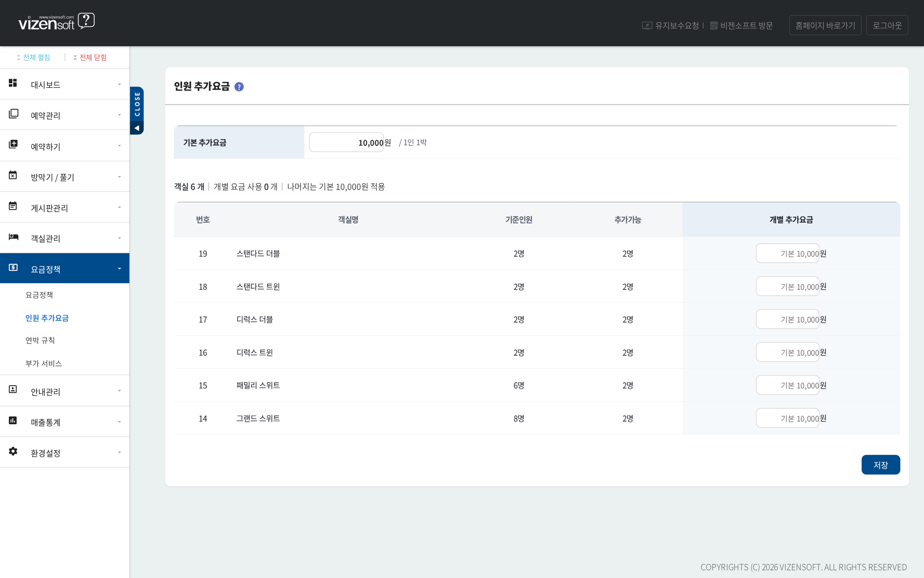Click the help question mark beside 인원 추가요금

[x=239, y=87]
